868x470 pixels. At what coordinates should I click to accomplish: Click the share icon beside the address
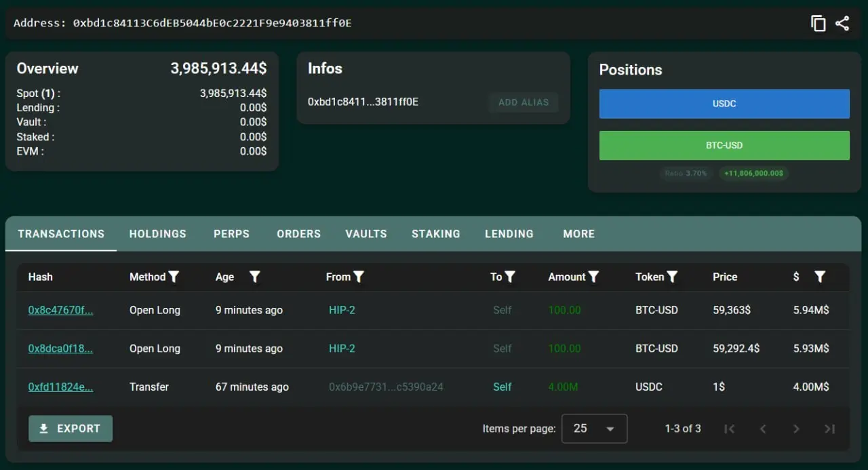point(842,23)
